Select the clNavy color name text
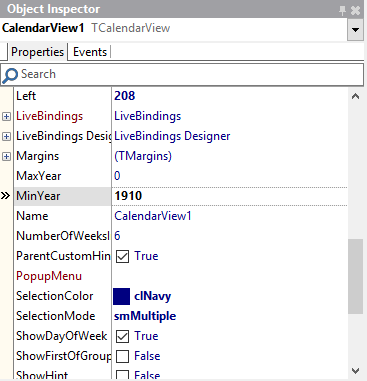The image size is (367, 381). 152,296
